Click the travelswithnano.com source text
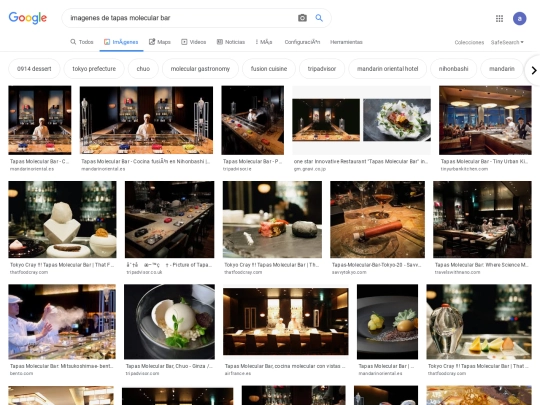The image size is (540, 405). 457,272
